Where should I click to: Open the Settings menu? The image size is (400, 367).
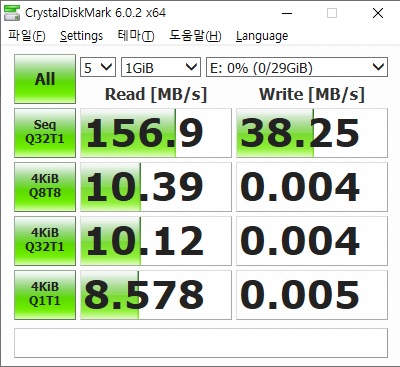tap(81, 36)
